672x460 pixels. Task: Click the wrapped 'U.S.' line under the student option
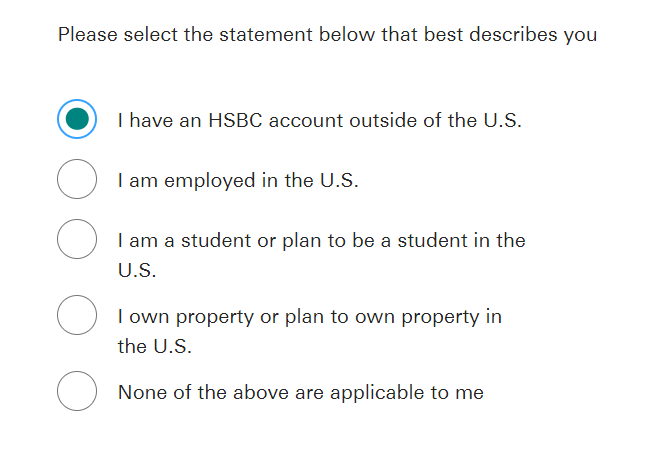coord(137,271)
